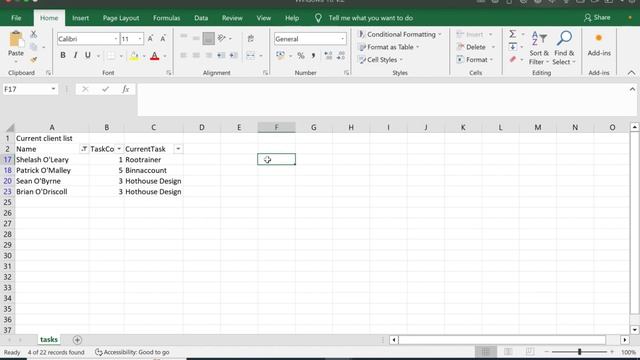Toggle Underline formatting

click(87, 56)
